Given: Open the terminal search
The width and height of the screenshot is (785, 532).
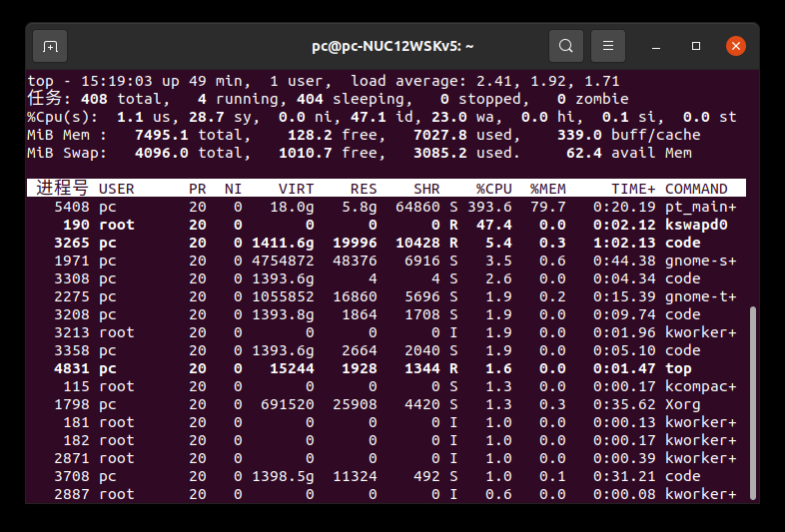Looking at the screenshot, I should tap(566, 46).
